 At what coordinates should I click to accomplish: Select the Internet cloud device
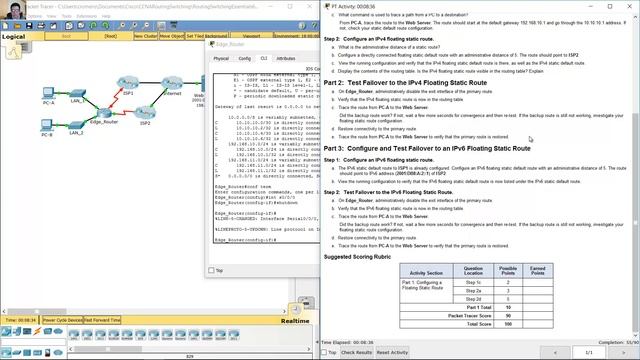(172, 83)
